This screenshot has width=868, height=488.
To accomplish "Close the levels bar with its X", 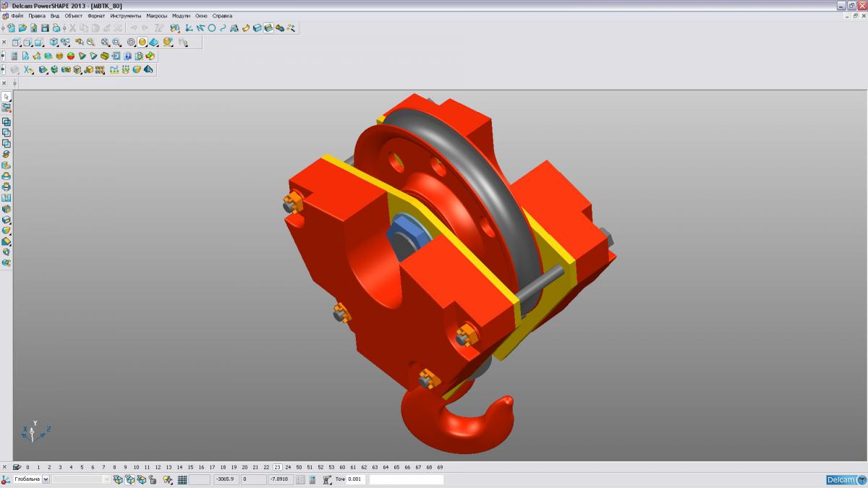I will click(x=4, y=466).
